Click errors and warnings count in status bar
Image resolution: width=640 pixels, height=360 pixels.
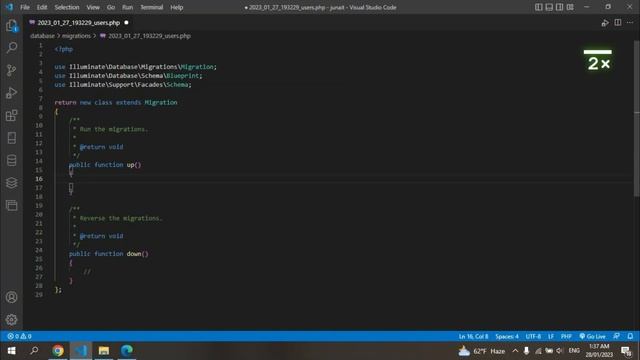[x=19, y=336]
